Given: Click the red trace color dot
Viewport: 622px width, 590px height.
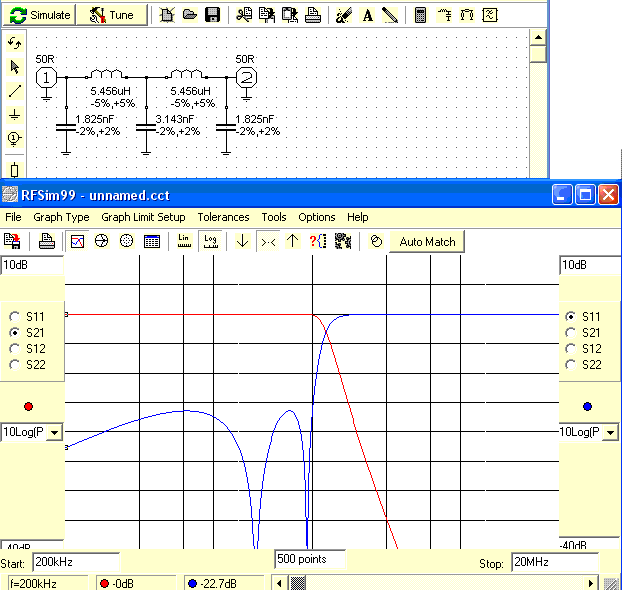Looking at the screenshot, I should 28,406.
